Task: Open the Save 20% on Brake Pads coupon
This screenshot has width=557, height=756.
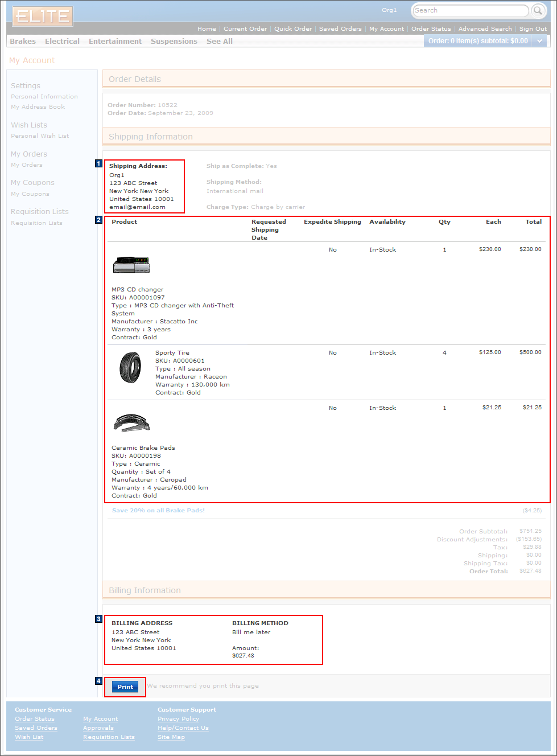Action: pos(157,510)
